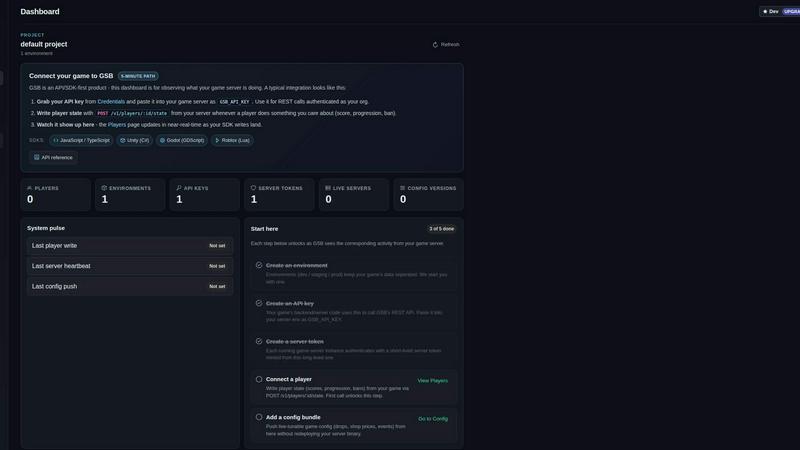Click the layers icon in the Environments card

point(104,188)
